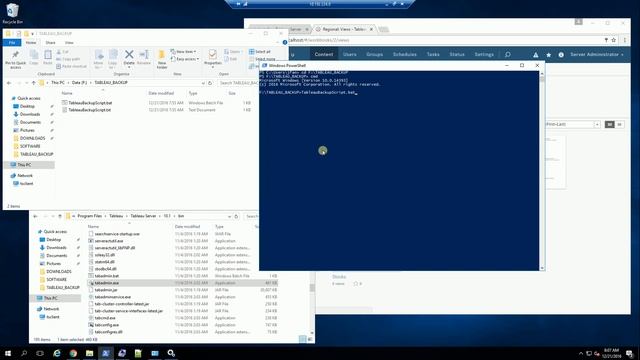Open Tasks tab in Tableau Server
The height and width of the screenshot is (360, 640).
coord(433,54)
